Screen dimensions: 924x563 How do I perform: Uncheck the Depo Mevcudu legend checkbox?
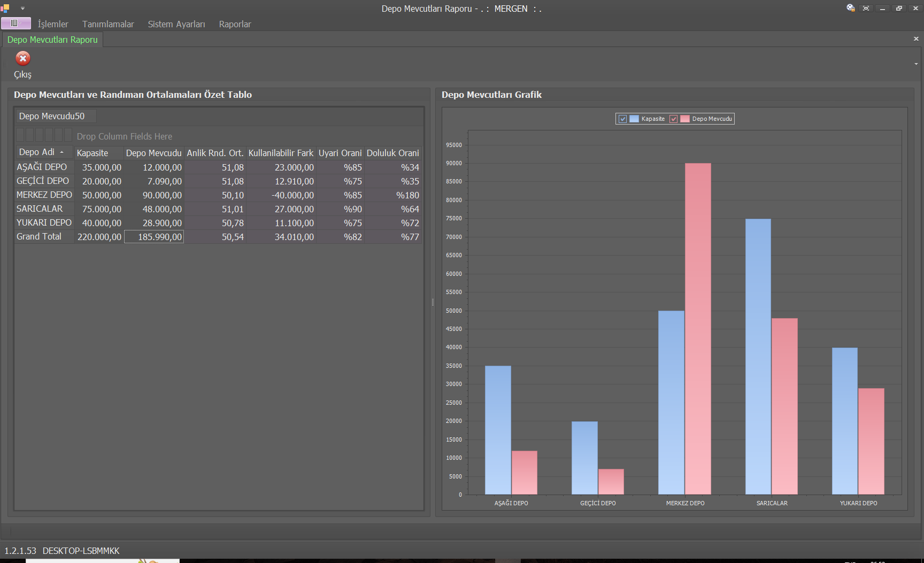[673, 119]
